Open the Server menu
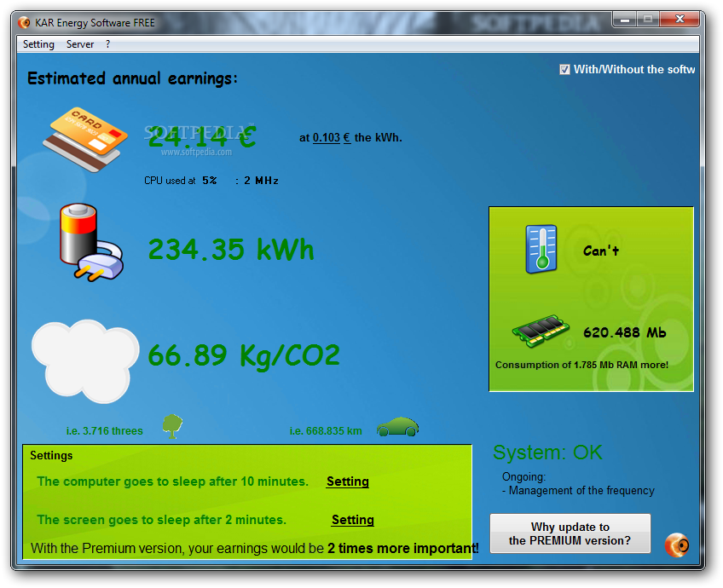This screenshot has width=723, height=588. click(80, 44)
